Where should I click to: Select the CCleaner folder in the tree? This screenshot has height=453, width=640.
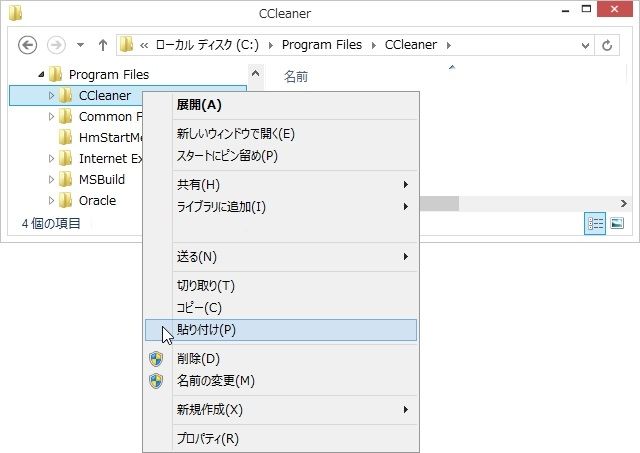[x=105, y=95]
